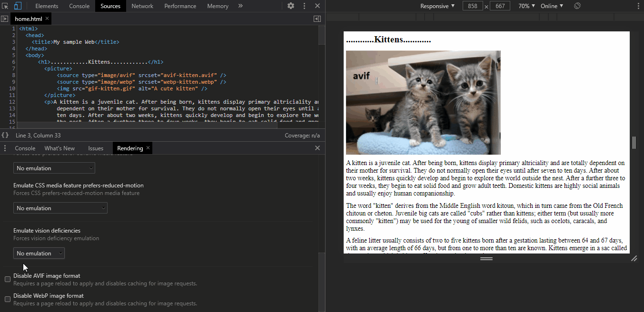Image resolution: width=644 pixels, height=312 pixels.
Task: Open the vision deficiencies emulation dropdown
Action: (39, 253)
